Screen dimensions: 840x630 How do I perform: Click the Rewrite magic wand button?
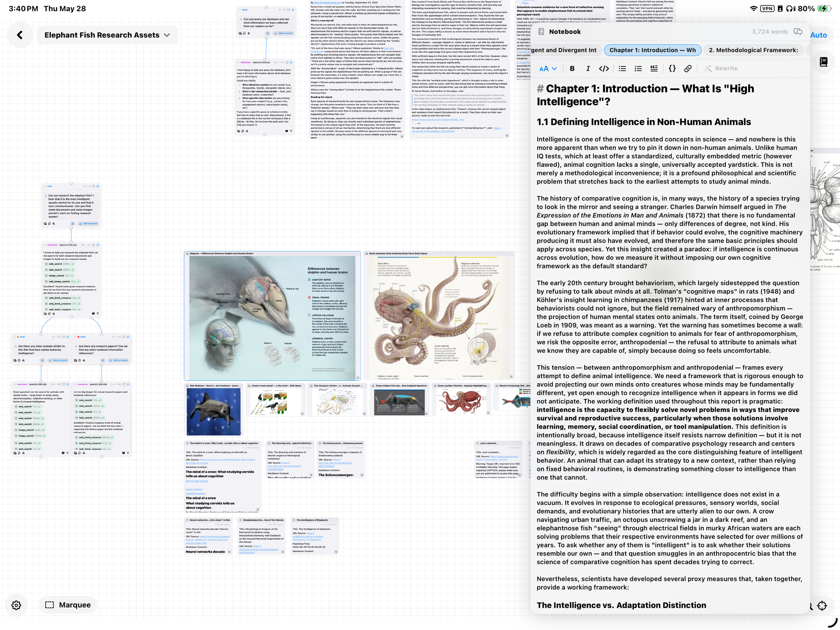coord(721,69)
